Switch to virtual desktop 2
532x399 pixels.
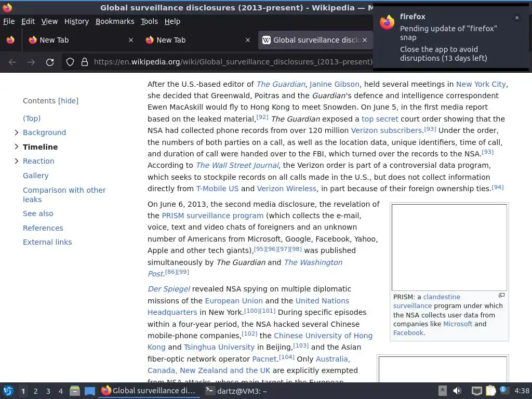point(36,391)
